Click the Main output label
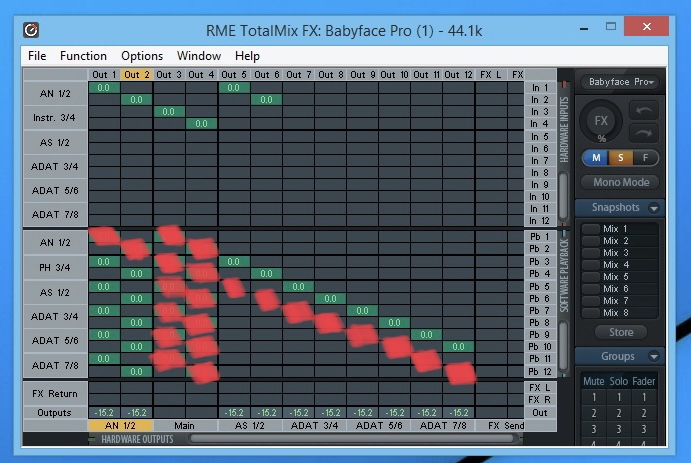Screen dimensions: 691x463 (x=185, y=426)
